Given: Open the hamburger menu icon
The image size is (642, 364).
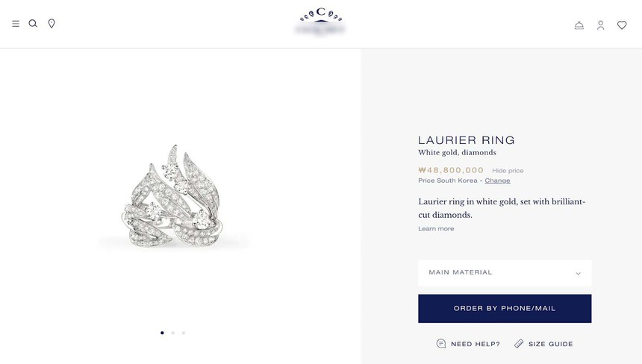Looking at the screenshot, I should point(16,24).
